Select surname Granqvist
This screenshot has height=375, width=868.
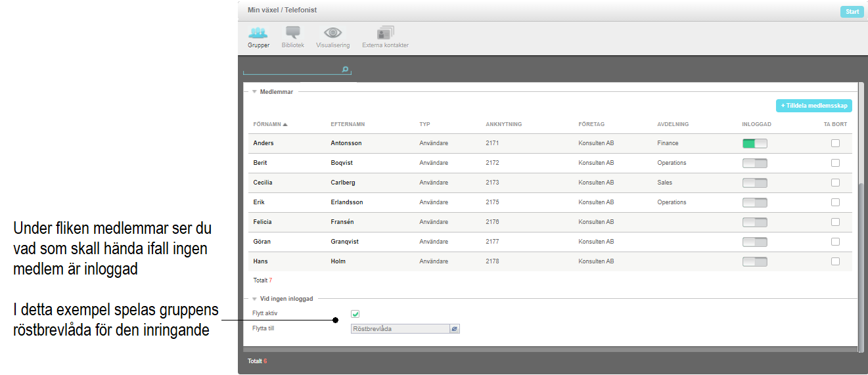coord(344,242)
